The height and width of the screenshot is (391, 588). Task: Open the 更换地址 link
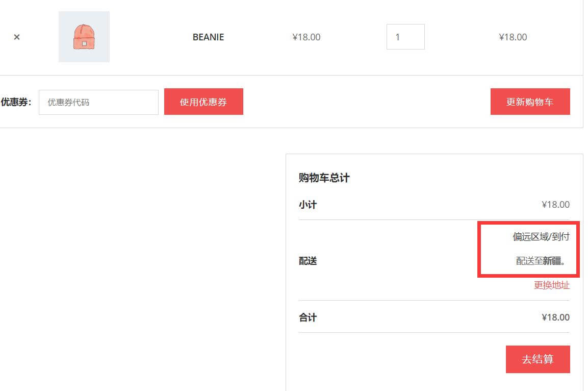(x=551, y=285)
